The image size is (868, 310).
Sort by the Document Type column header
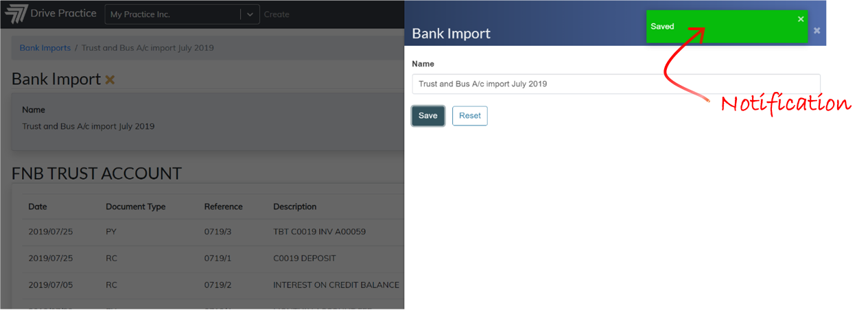tap(136, 206)
